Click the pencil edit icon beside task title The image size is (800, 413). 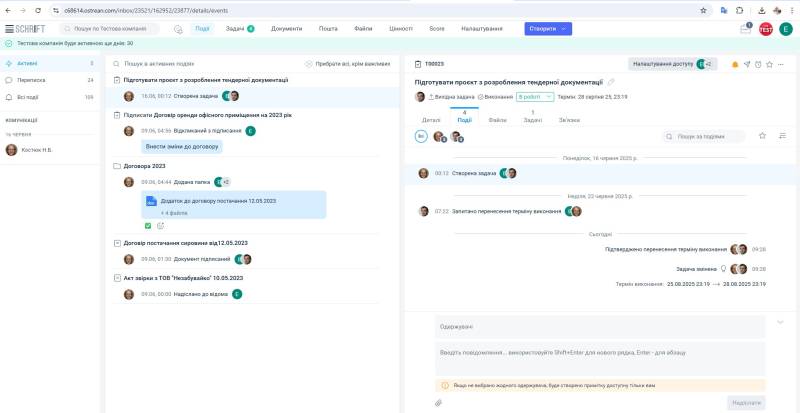611,82
